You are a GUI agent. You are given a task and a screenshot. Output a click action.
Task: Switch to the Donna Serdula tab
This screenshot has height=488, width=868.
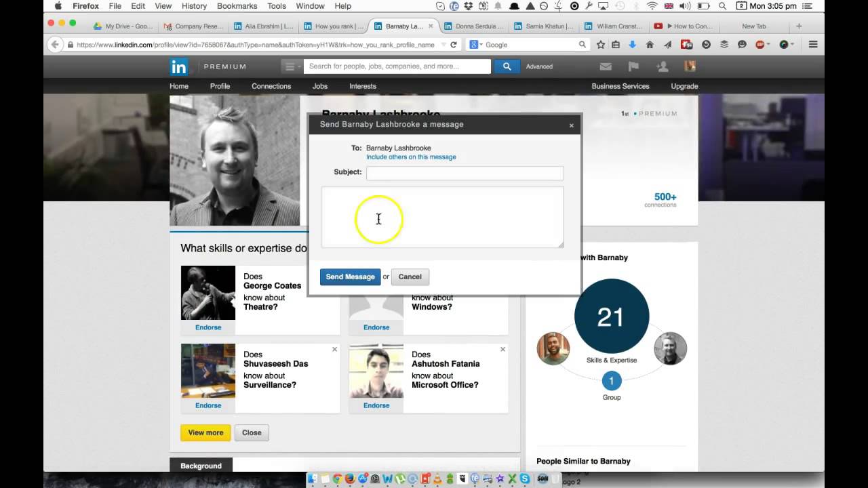[473, 26]
